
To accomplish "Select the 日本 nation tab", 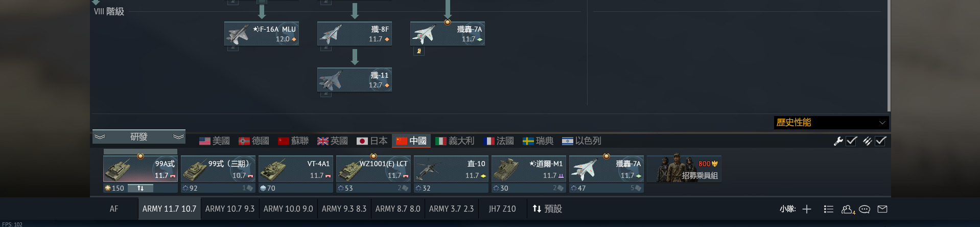I will pos(372,141).
